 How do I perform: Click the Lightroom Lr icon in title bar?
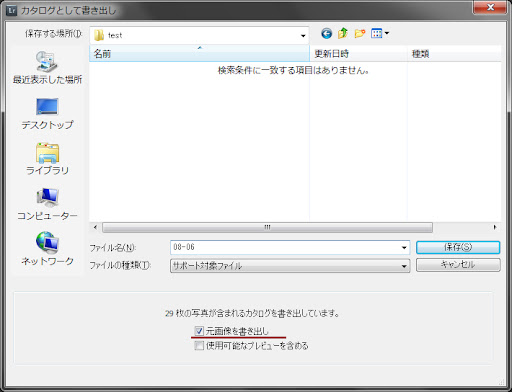pyautogui.click(x=12, y=10)
